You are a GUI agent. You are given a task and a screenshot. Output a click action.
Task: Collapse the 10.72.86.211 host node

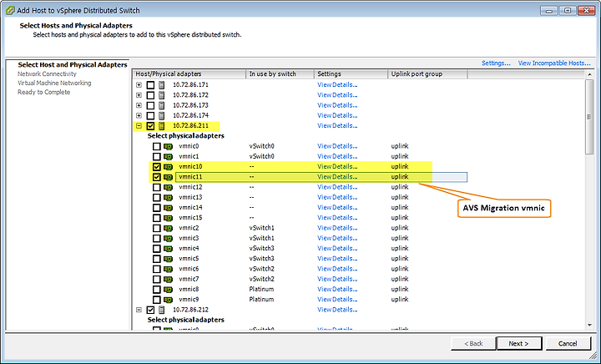point(139,126)
